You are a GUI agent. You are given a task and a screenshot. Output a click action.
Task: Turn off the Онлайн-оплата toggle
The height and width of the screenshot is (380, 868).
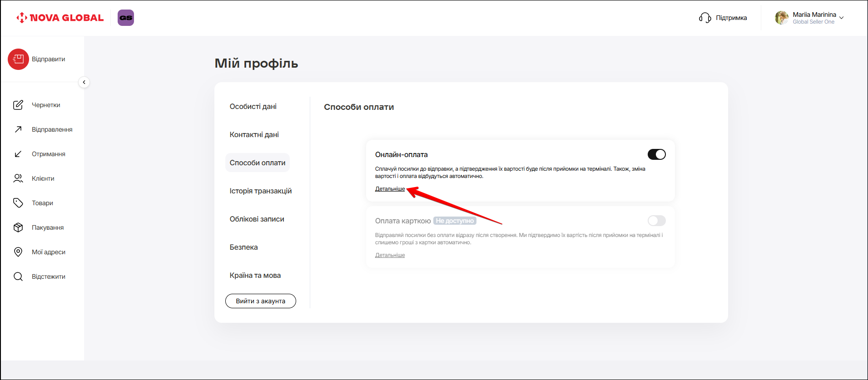point(656,154)
